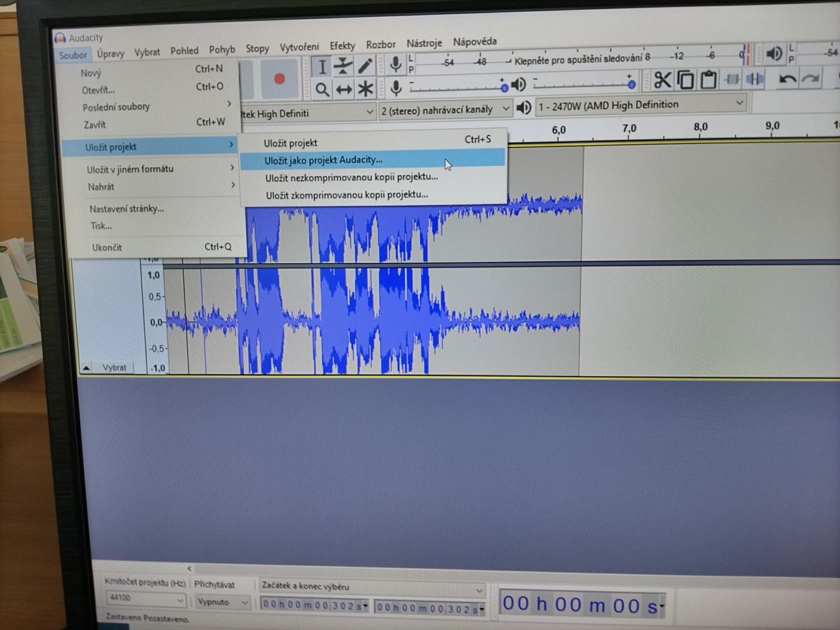Open the format arrow of the first selection time
This screenshot has width=840, height=630.
[x=366, y=605]
